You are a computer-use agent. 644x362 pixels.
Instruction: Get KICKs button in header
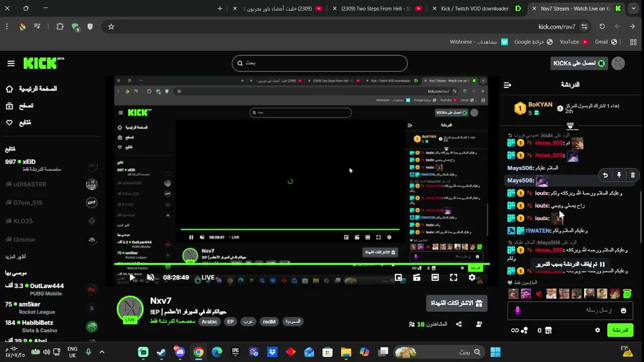point(579,63)
